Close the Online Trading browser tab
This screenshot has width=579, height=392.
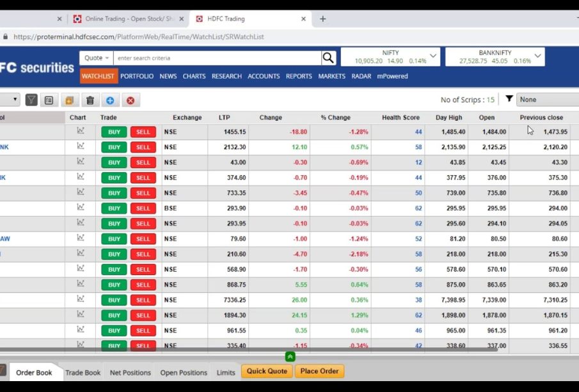coord(181,19)
